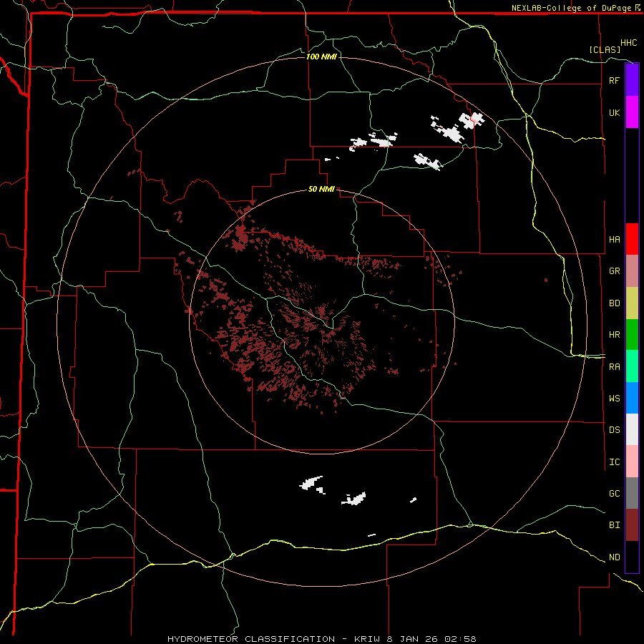Click the [CLAS] legend heading
Screen dimensions: 644x644
point(605,49)
